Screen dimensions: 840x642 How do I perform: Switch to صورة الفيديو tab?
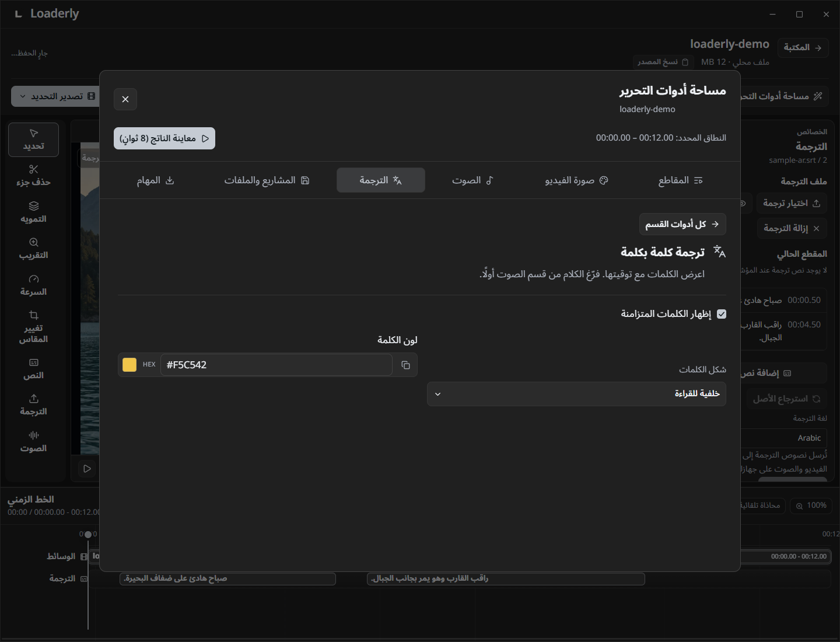pos(576,180)
